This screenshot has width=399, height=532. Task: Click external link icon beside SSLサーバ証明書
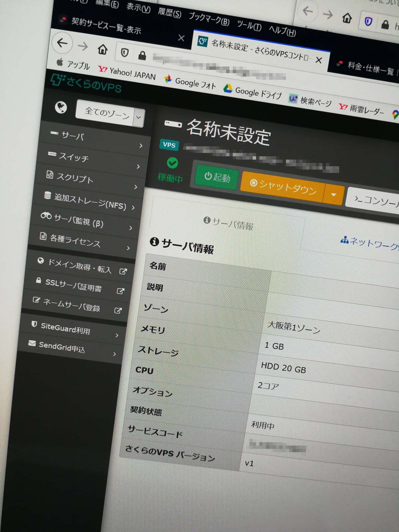tap(120, 291)
